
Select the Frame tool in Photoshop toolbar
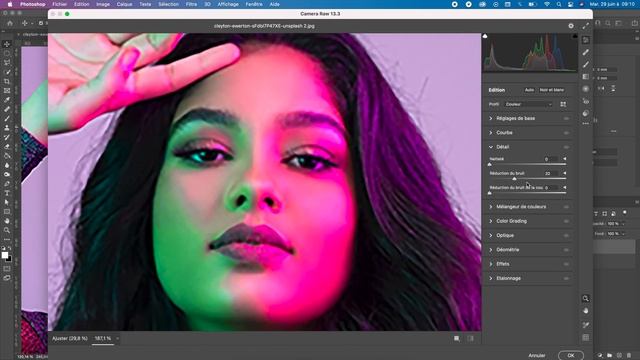pos(7,91)
